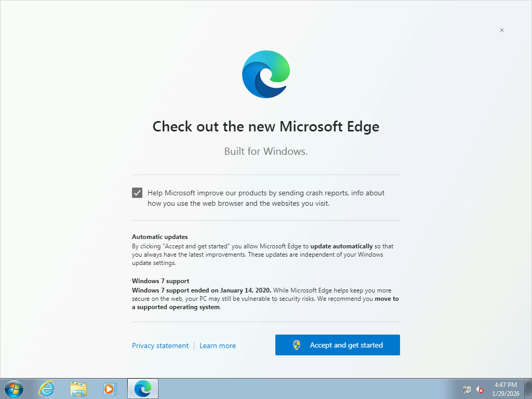Click the large Microsoft Edge logo
Image resolution: width=532 pixels, height=399 pixels.
[x=266, y=74]
